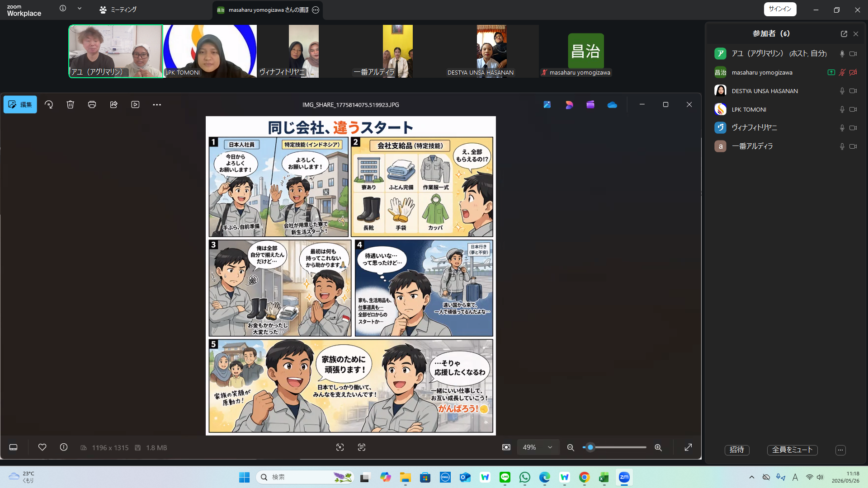Toggle microphone for アユ（アグリマリン）in list
The image size is (868, 488).
pyautogui.click(x=842, y=54)
